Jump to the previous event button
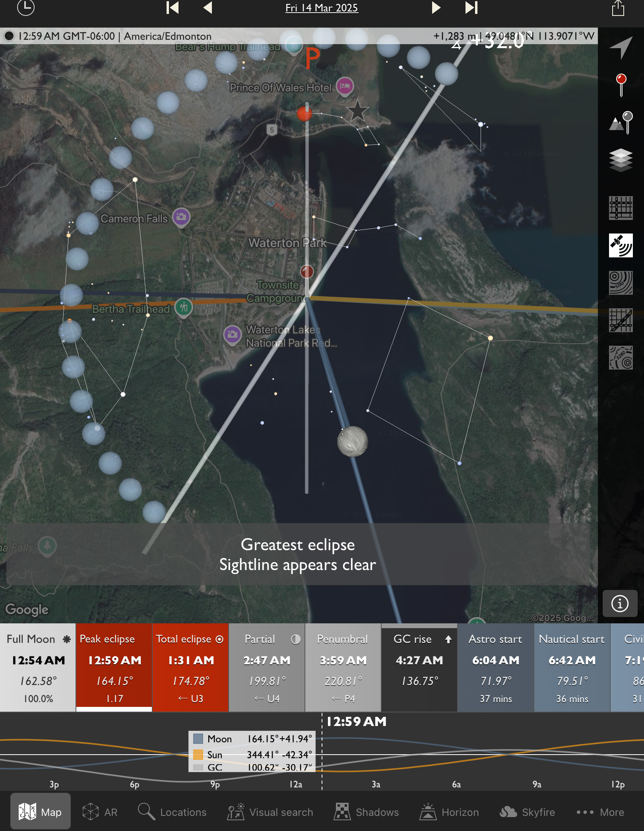The image size is (644, 831). coord(173,8)
